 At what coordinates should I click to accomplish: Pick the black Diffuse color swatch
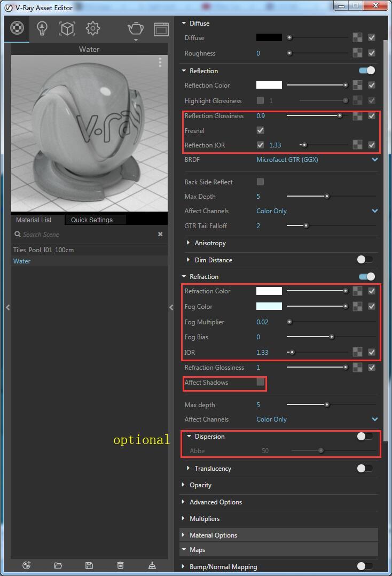269,37
